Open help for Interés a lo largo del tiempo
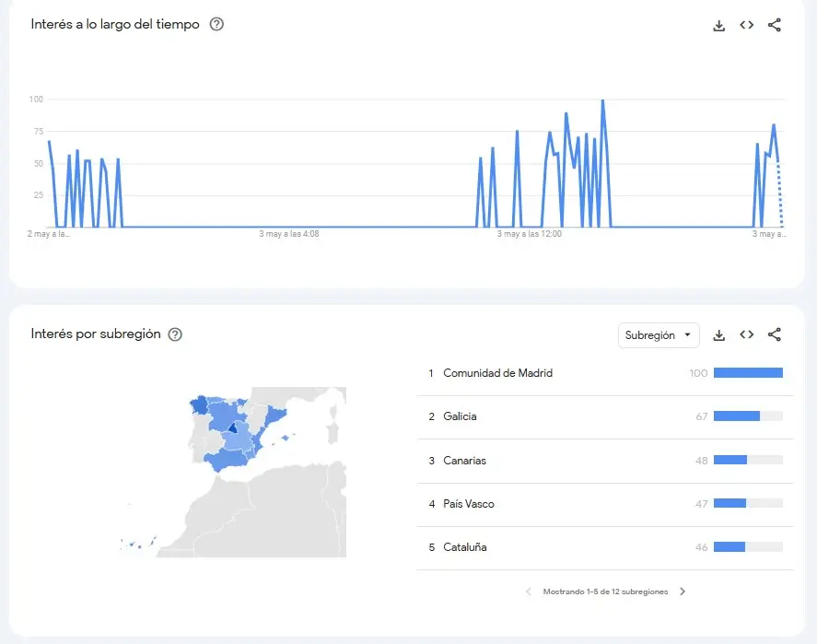The image size is (817, 644). point(216,24)
